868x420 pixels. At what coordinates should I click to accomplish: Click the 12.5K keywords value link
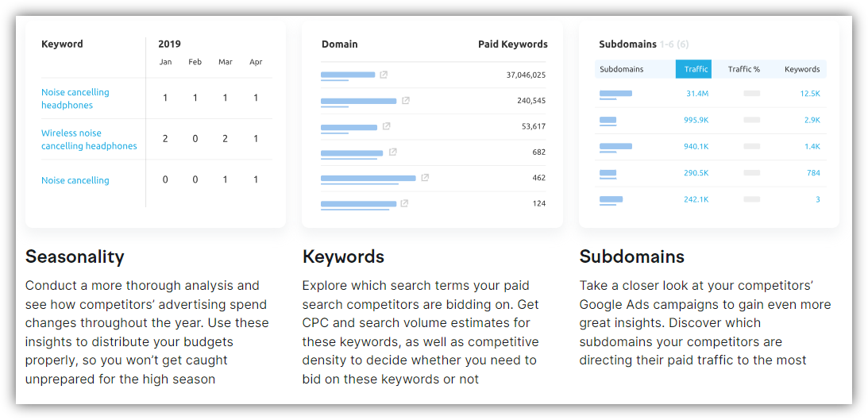pyautogui.click(x=810, y=94)
